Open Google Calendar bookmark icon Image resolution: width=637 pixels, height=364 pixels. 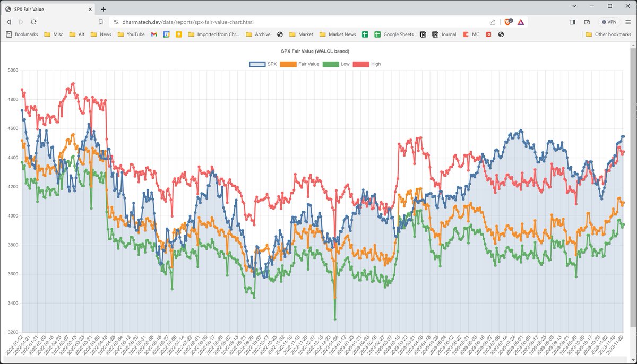click(x=167, y=34)
